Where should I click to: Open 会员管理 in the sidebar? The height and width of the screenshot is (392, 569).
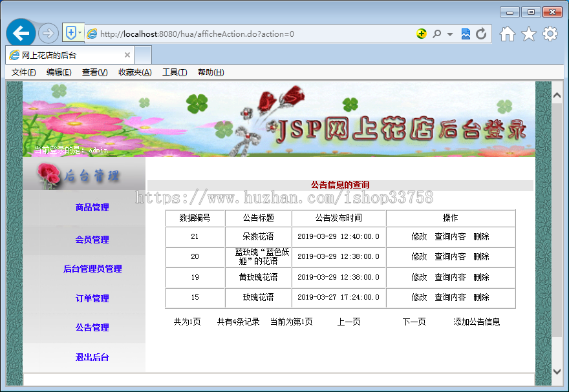[91, 240]
